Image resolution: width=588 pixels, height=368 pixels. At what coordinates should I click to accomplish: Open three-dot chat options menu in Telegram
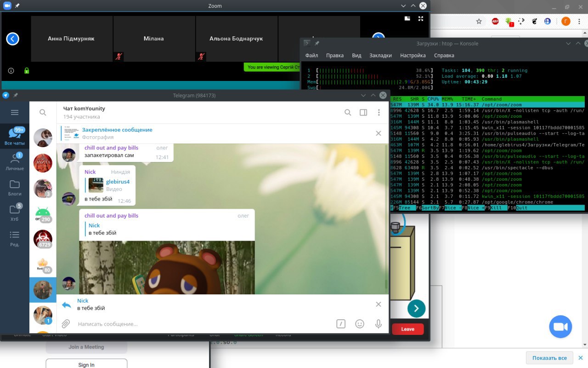tap(379, 112)
